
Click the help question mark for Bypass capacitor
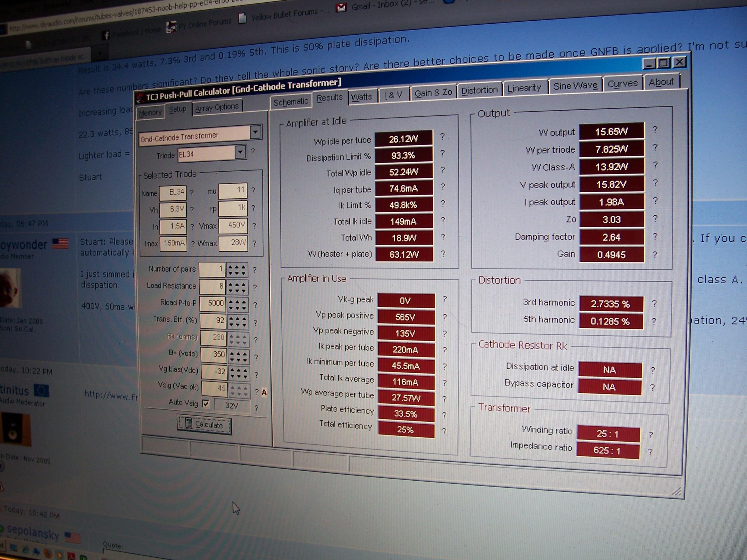(x=652, y=387)
